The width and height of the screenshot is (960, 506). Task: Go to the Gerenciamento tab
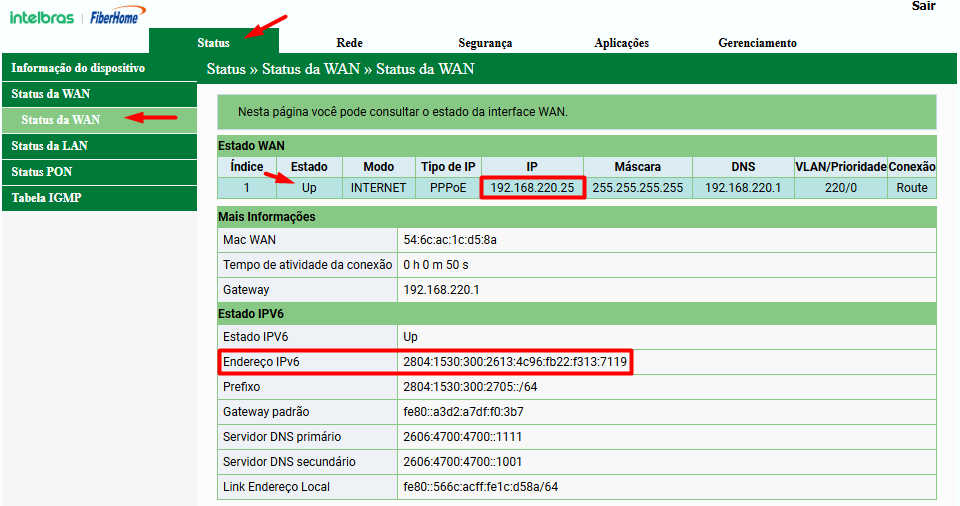pos(757,43)
